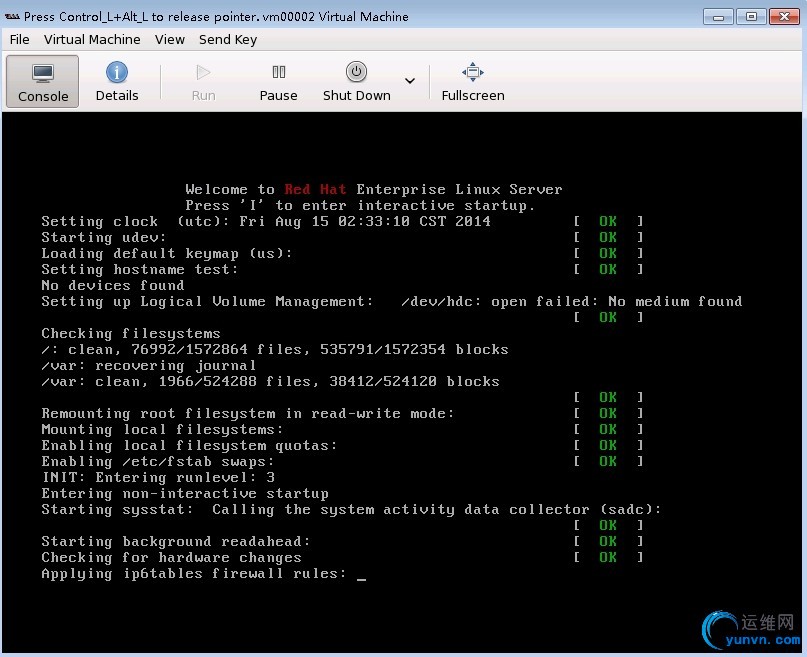
Task: Click the window title bar app icon
Action: (12, 16)
